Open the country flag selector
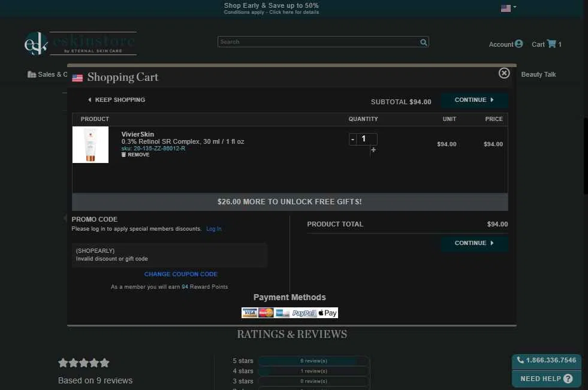The height and width of the screenshot is (390, 588). [508, 8]
